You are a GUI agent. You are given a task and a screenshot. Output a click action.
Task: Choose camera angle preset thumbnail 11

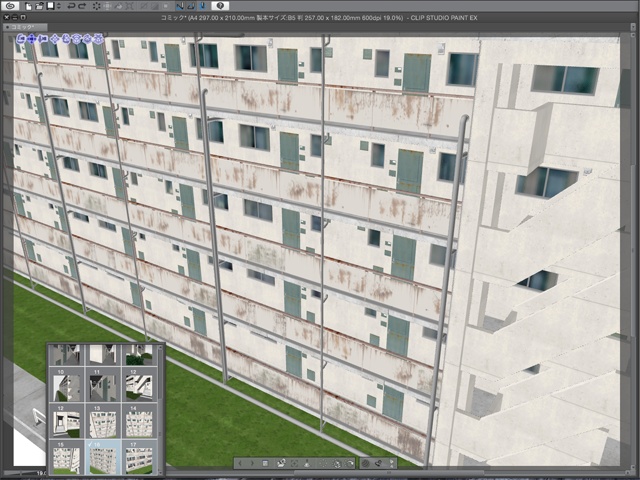tap(103, 385)
